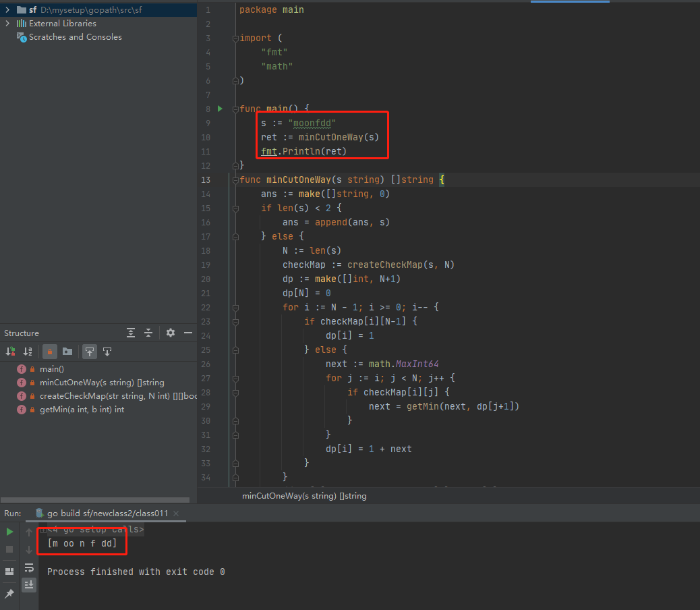This screenshot has height=610, width=700.
Task: Collapse all in Structure panel
Action: pos(148,333)
